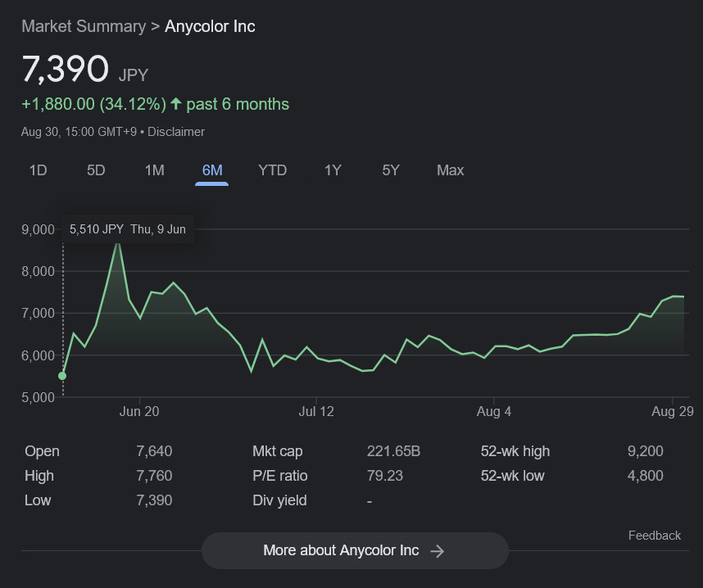This screenshot has width=703, height=588.
Task: Show the 1M price chart
Action: (x=154, y=170)
